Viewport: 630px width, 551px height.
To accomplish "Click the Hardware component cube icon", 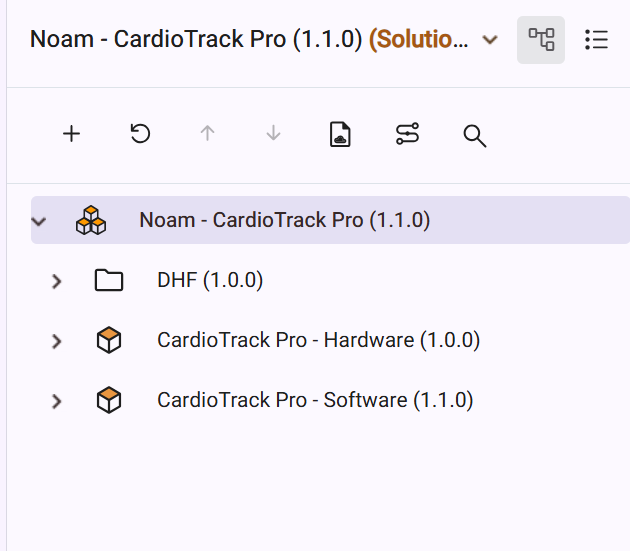I will pyautogui.click(x=108, y=341).
